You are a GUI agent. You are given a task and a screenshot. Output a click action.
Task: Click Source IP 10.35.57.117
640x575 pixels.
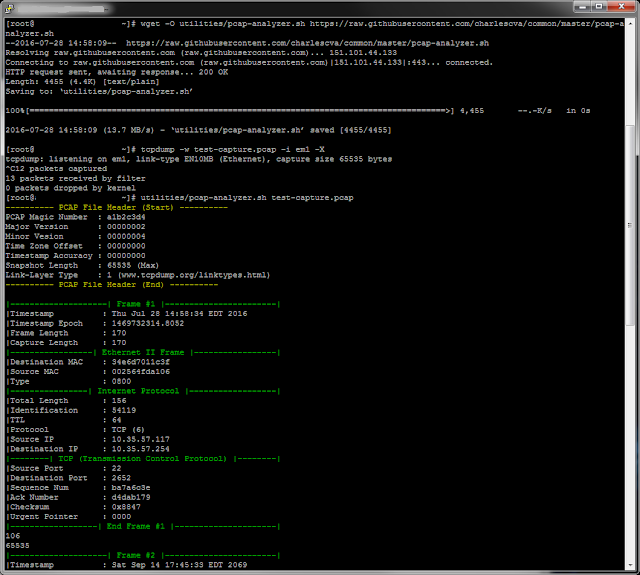[141, 440]
